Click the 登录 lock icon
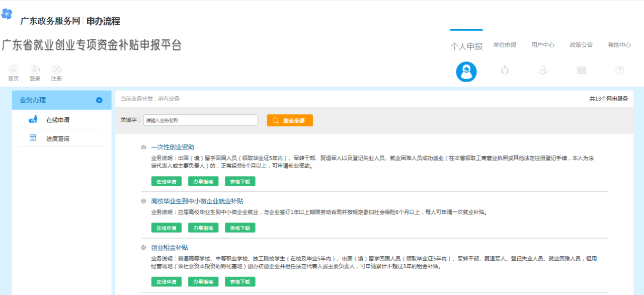 (x=35, y=69)
